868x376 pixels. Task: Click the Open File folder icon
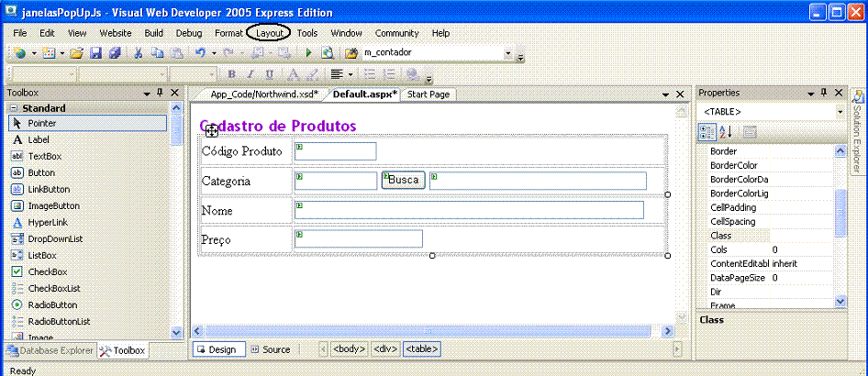(77, 53)
